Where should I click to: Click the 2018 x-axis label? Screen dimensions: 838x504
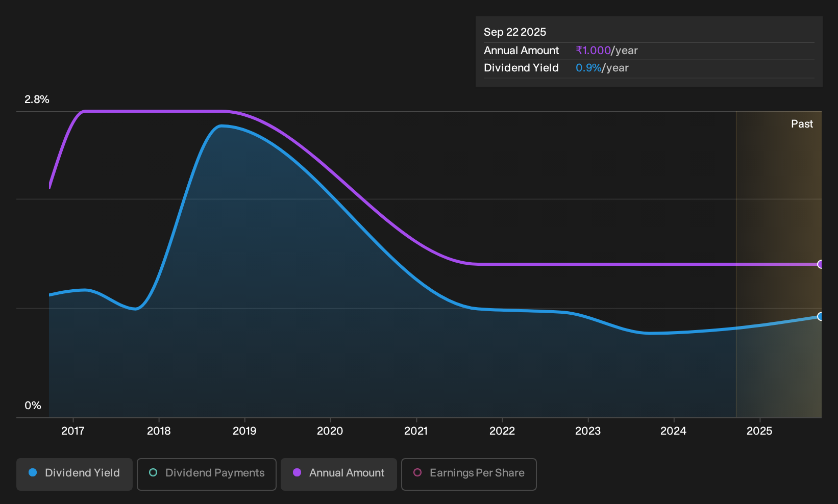pos(159,431)
